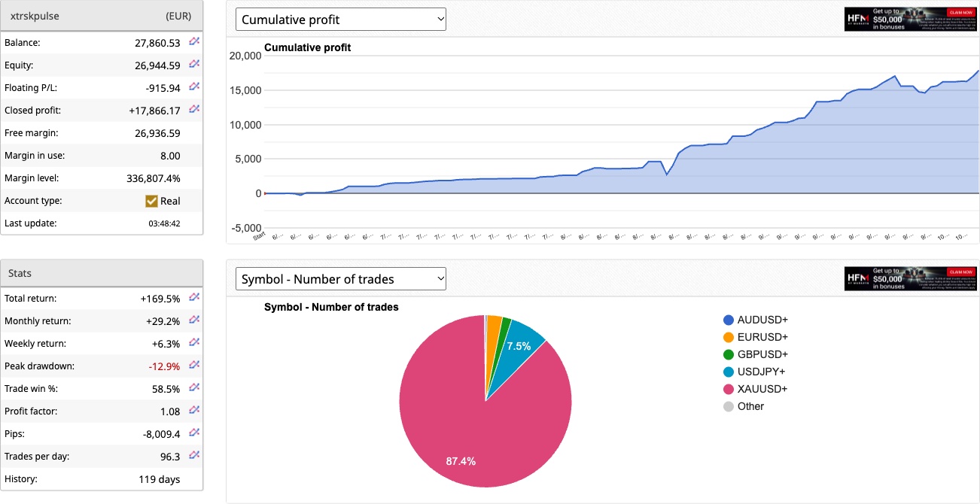This screenshot has height=504, width=980.
Task: Click the GBPUSD+ legend color dot
Action: [728, 354]
